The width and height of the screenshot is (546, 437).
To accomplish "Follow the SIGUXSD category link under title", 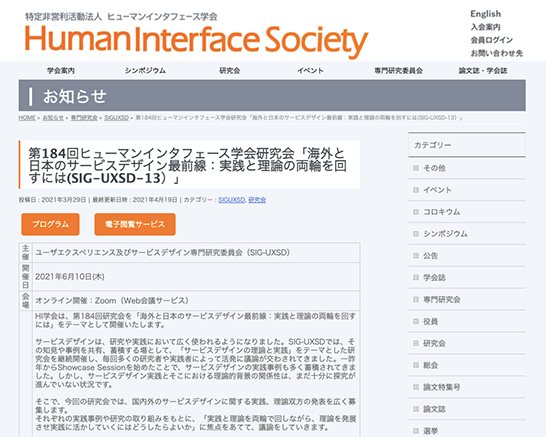I will tap(232, 200).
